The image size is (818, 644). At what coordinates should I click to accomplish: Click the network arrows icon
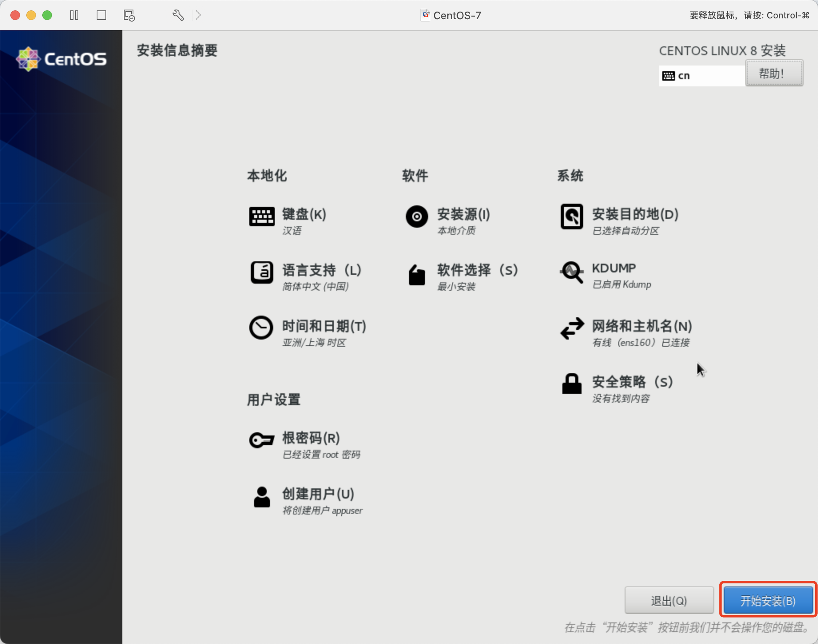(572, 328)
